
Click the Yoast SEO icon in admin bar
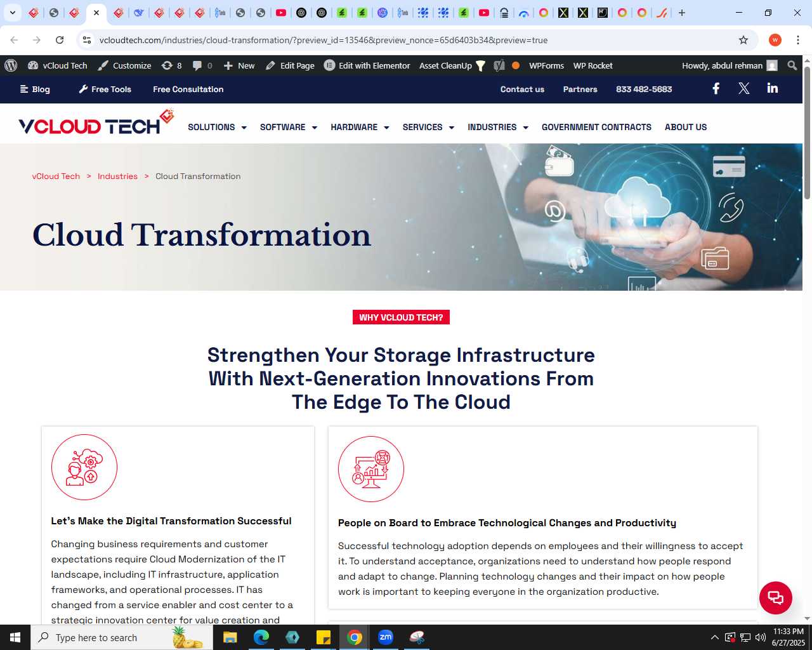point(499,65)
